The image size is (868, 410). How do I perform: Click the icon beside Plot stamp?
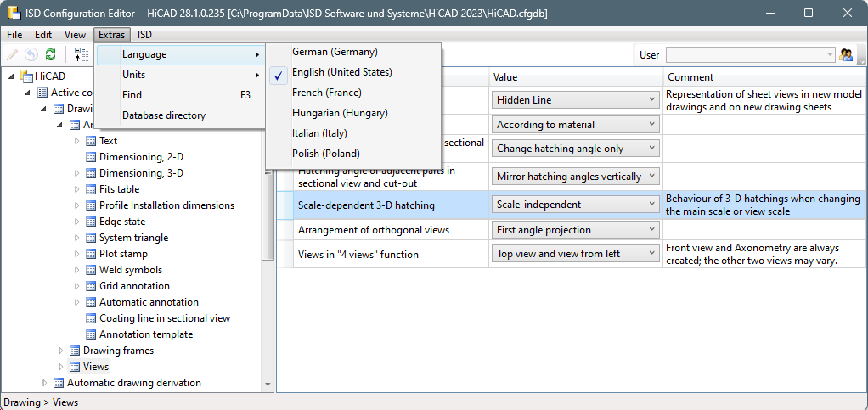click(91, 254)
